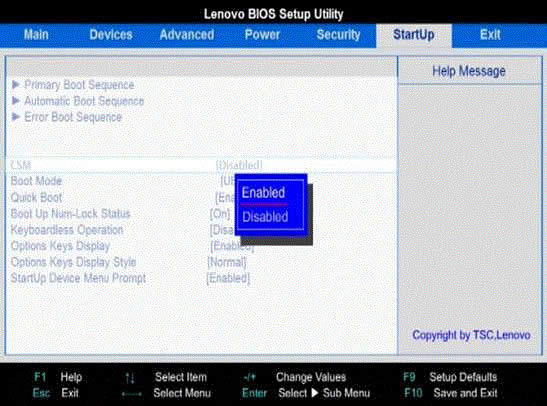Open the Security tab

tap(338, 35)
